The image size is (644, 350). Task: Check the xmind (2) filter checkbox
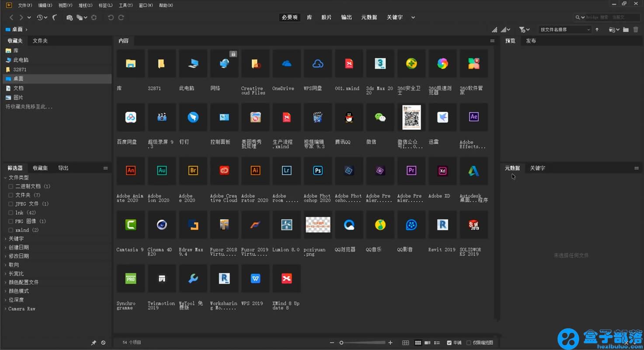point(10,230)
